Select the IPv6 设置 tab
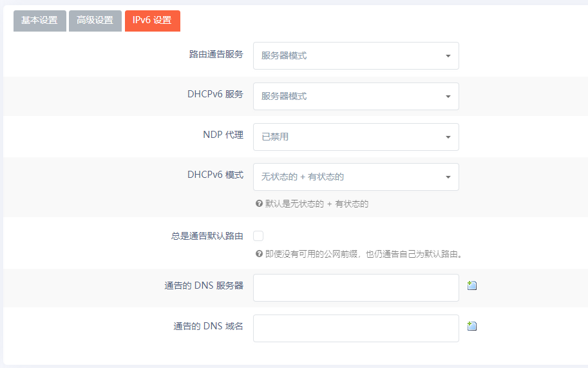Screen dimensions: 588x368 coord(152,21)
